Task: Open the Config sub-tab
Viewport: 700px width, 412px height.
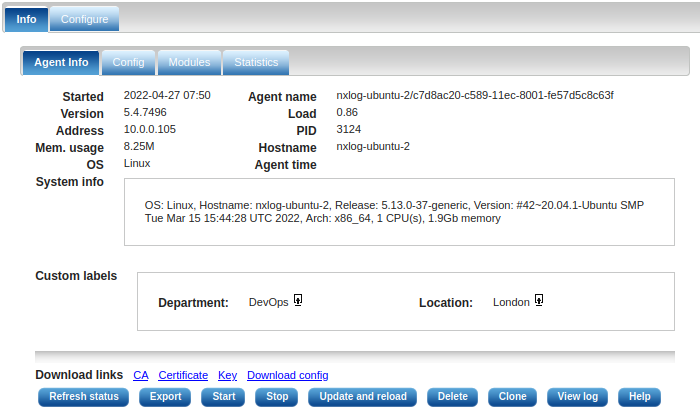Action: (128, 62)
